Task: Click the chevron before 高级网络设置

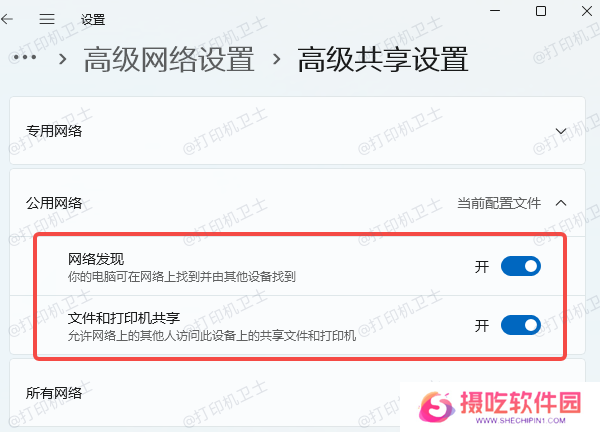Action: tap(62, 59)
